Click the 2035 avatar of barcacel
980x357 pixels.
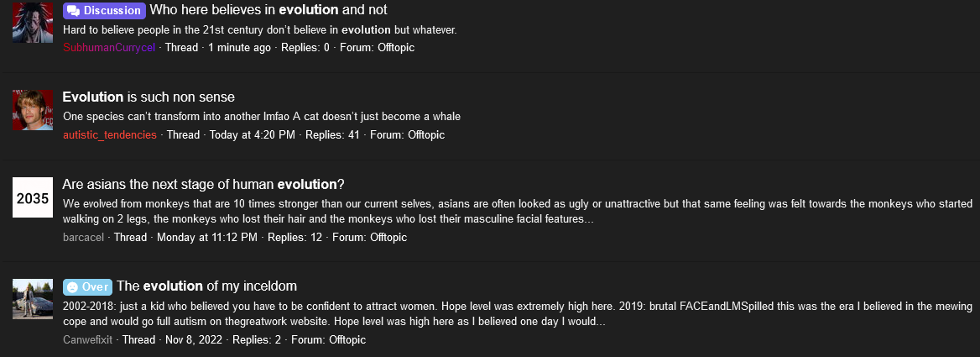33,197
